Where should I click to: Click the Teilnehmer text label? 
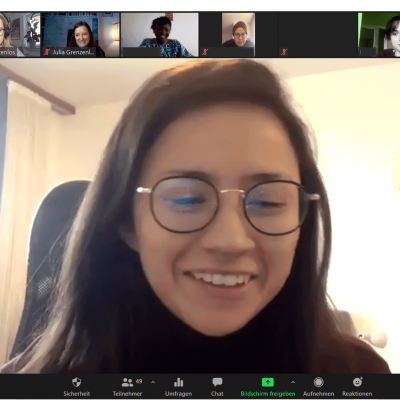point(127,394)
